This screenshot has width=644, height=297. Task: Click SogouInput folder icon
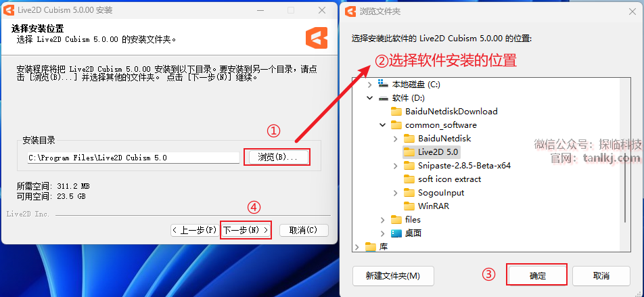tap(409, 193)
